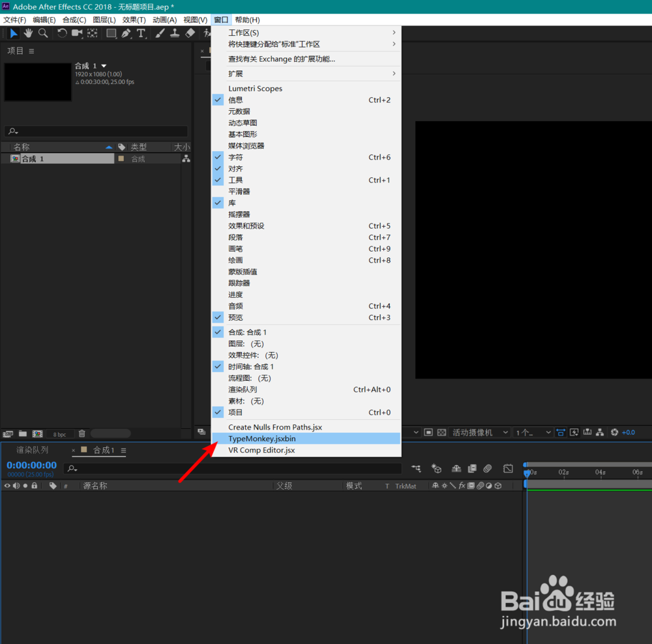
Task: Expand the 扩展 submenu
Action: coord(306,74)
